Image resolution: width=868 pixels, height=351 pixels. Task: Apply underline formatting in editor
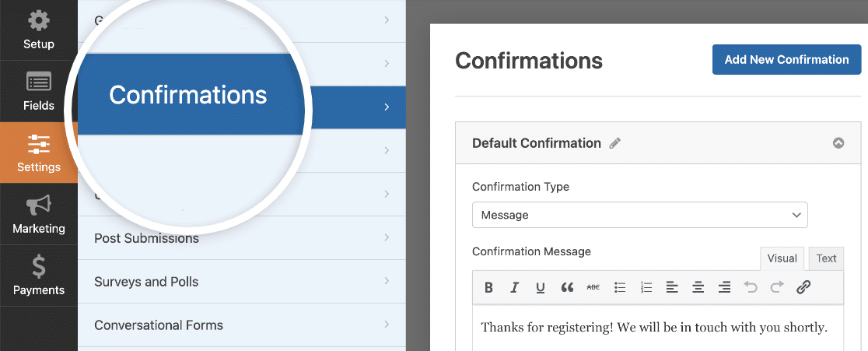[x=541, y=287]
